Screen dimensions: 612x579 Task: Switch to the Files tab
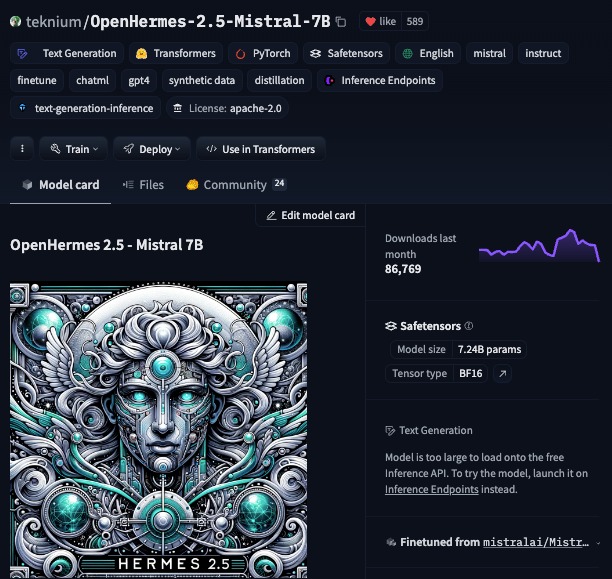(143, 185)
